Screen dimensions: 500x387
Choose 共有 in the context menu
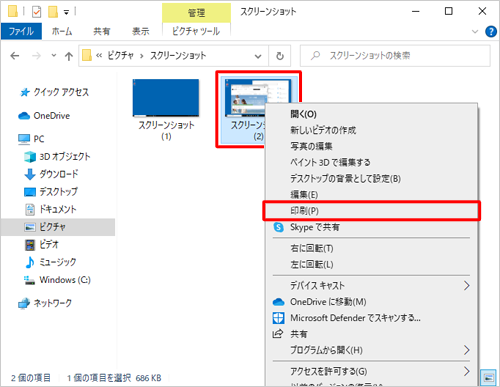coord(371,334)
